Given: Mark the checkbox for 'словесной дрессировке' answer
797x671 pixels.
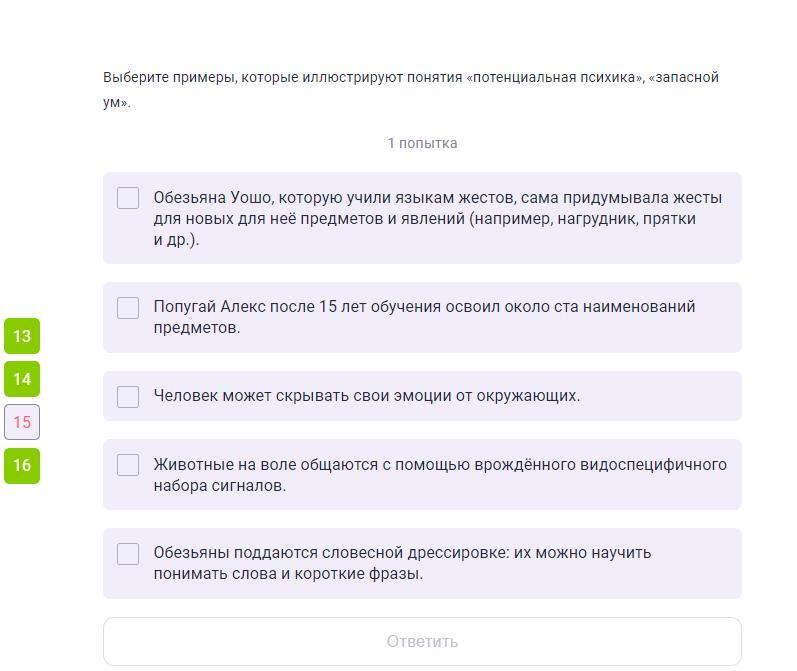Looking at the screenshot, I should (x=128, y=554).
